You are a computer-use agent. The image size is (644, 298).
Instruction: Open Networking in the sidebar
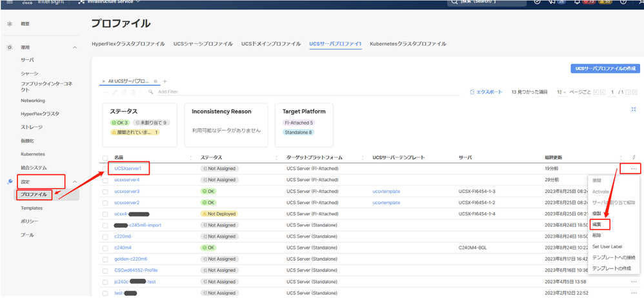tap(33, 101)
